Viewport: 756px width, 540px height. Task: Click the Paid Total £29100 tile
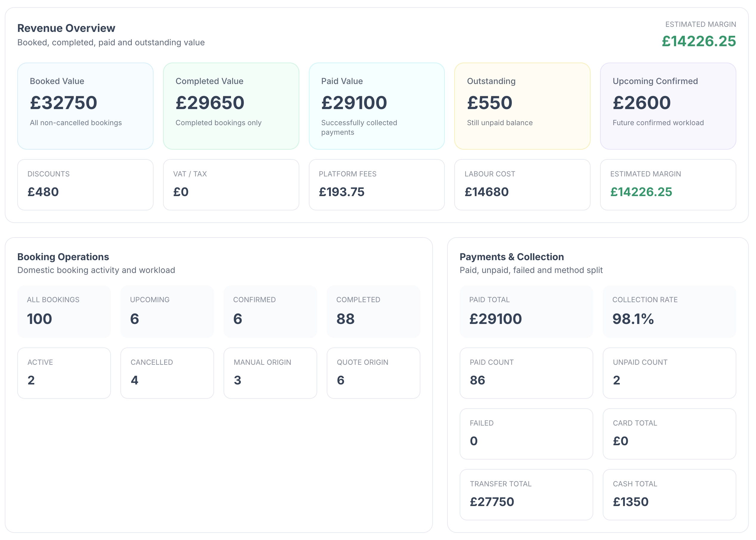point(526,311)
